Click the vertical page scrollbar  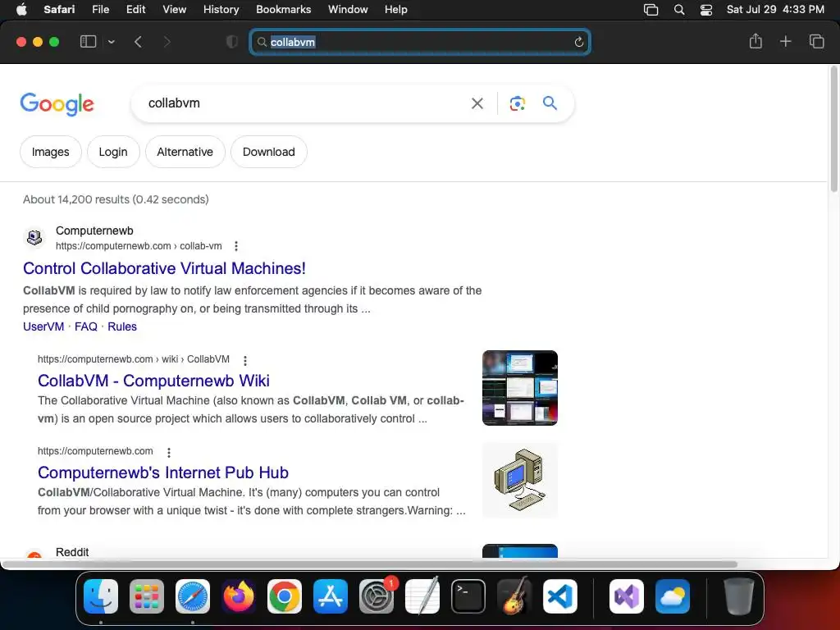pyautogui.click(x=833, y=129)
